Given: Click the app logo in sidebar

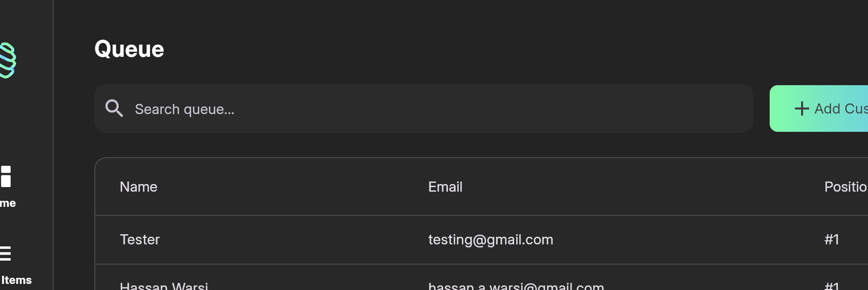Looking at the screenshot, I should point(8,60).
